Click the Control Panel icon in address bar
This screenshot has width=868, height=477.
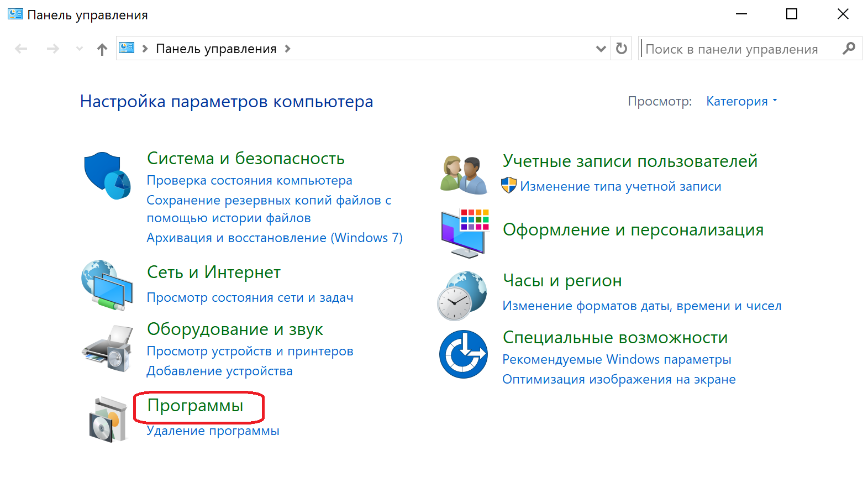coord(127,48)
